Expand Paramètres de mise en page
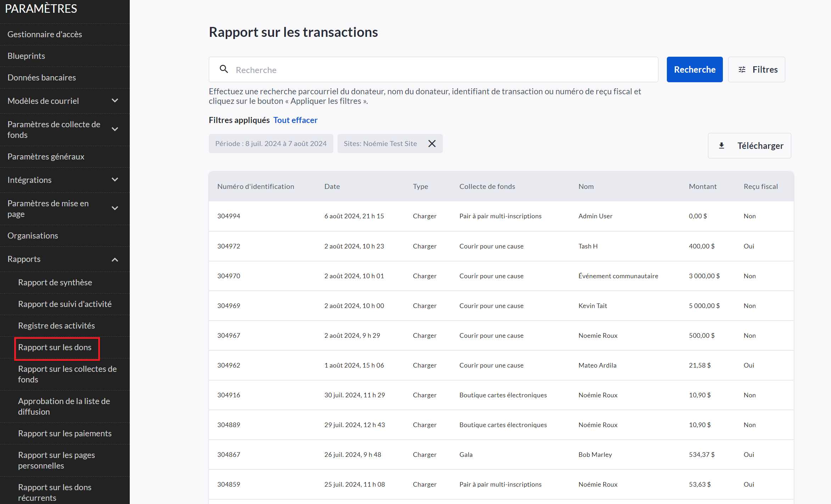Image resolution: width=831 pixels, height=504 pixels. click(115, 208)
